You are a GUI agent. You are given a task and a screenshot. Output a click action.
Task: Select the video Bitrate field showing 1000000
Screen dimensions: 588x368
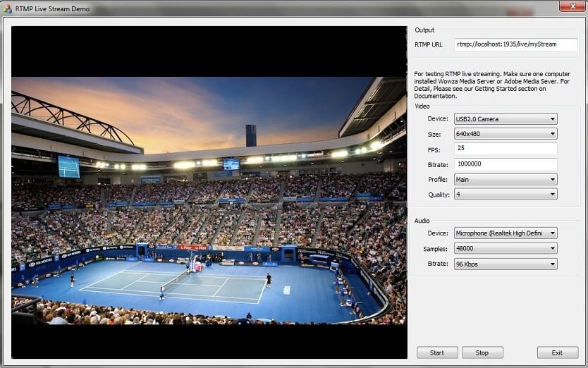[x=506, y=164]
